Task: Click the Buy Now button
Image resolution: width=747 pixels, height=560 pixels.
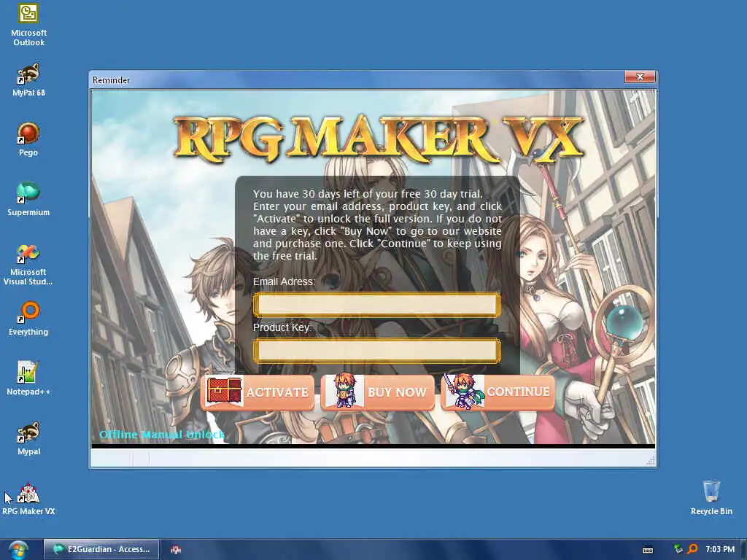Action: [378, 392]
